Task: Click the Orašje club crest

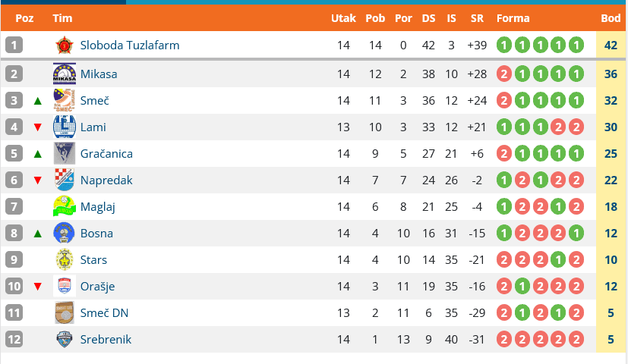Action: (x=65, y=287)
